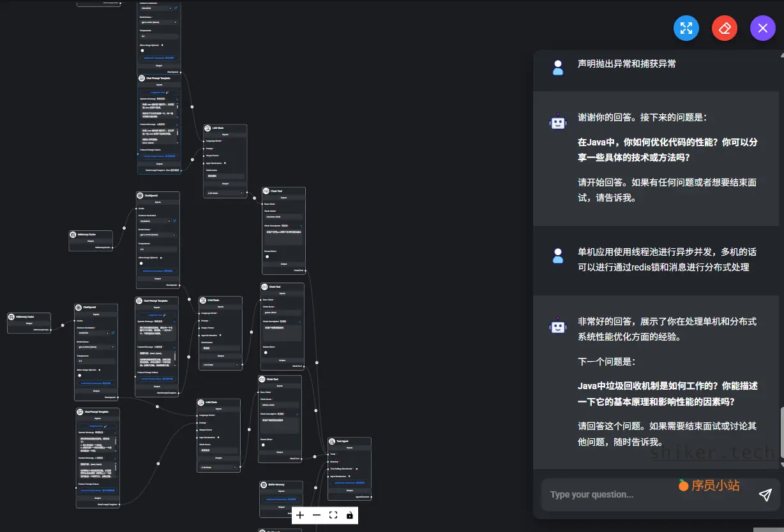Toggle the canvas interactivity lock
The image size is (784, 532).
350,515
